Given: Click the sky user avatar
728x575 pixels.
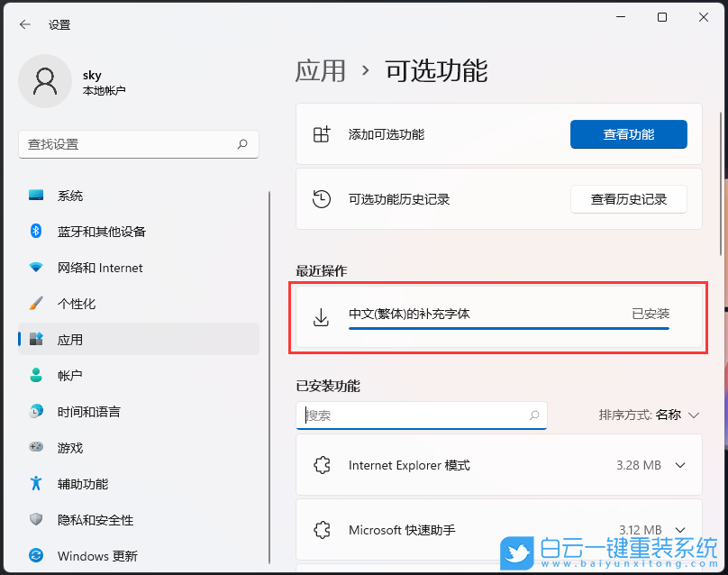Looking at the screenshot, I should coord(45,81).
